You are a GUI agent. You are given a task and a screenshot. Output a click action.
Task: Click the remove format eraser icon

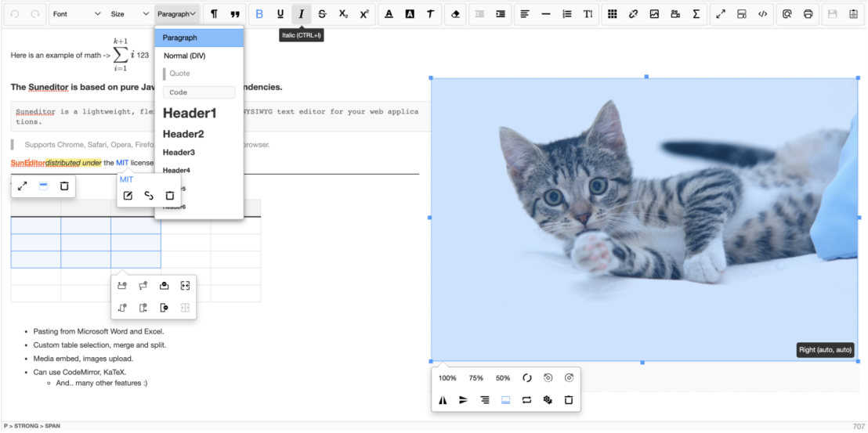(456, 14)
